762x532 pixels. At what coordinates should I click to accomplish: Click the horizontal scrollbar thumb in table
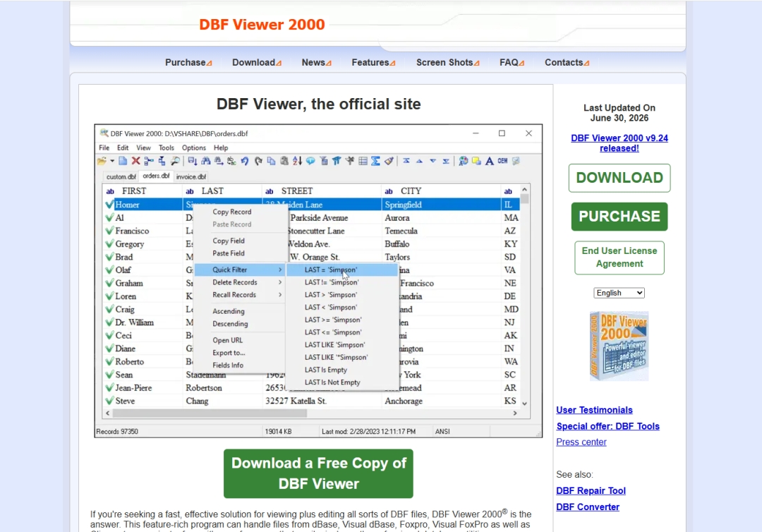pos(210,413)
